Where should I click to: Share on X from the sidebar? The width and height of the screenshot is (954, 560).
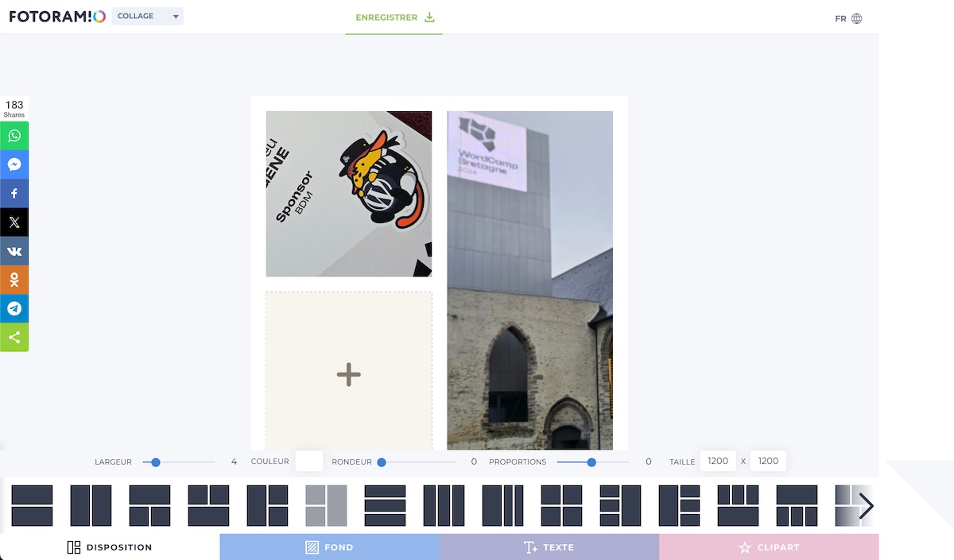[14, 222]
